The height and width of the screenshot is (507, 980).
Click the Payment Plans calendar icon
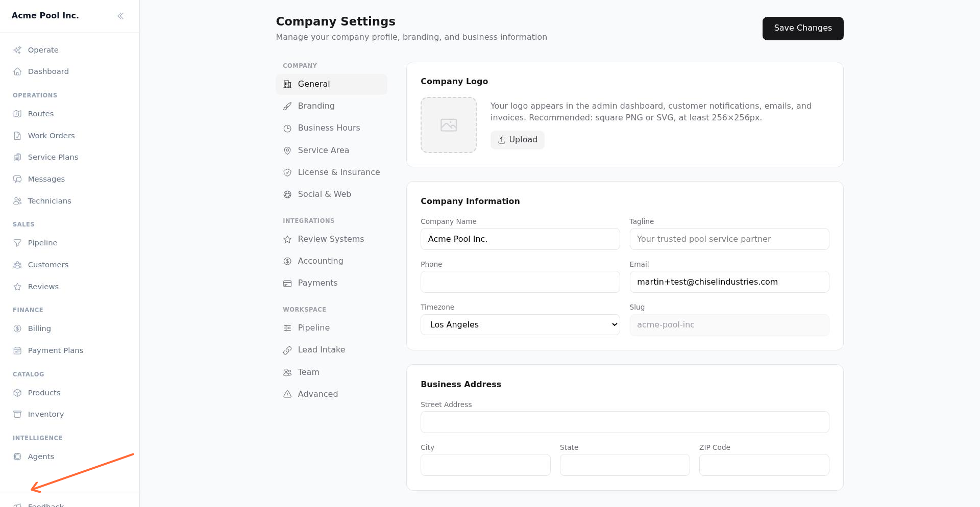tap(17, 350)
